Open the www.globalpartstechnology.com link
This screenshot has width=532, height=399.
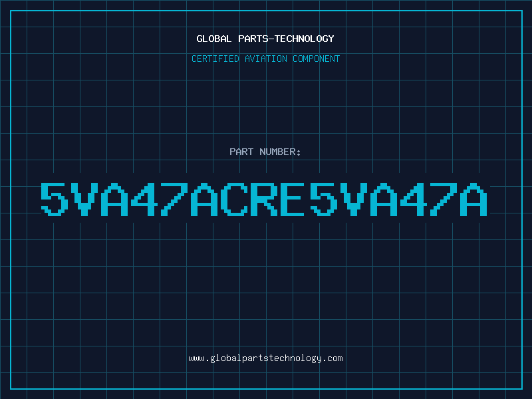(x=265, y=358)
